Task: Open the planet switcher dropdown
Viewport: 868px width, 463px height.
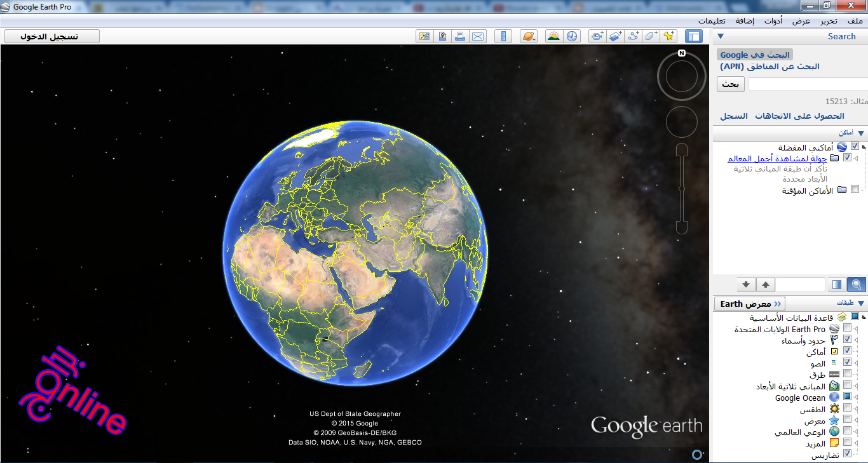Action: [x=529, y=36]
